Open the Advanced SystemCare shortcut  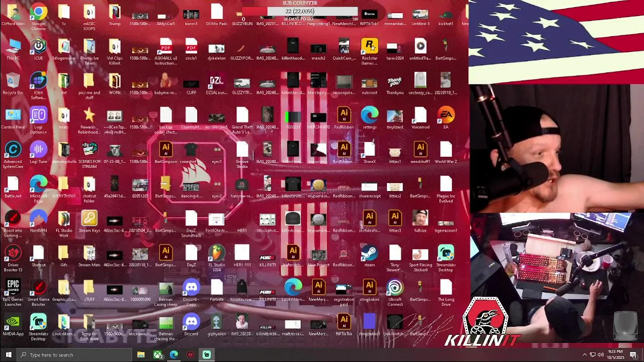(13, 154)
